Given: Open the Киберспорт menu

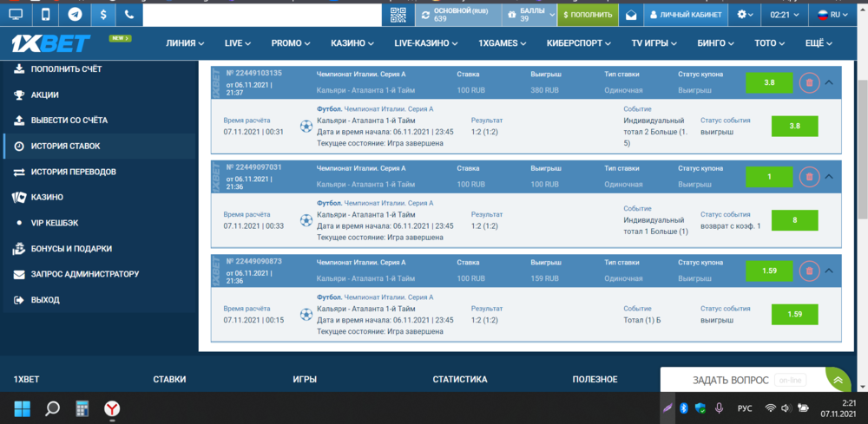Looking at the screenshot, I should [x=579, y=43].
